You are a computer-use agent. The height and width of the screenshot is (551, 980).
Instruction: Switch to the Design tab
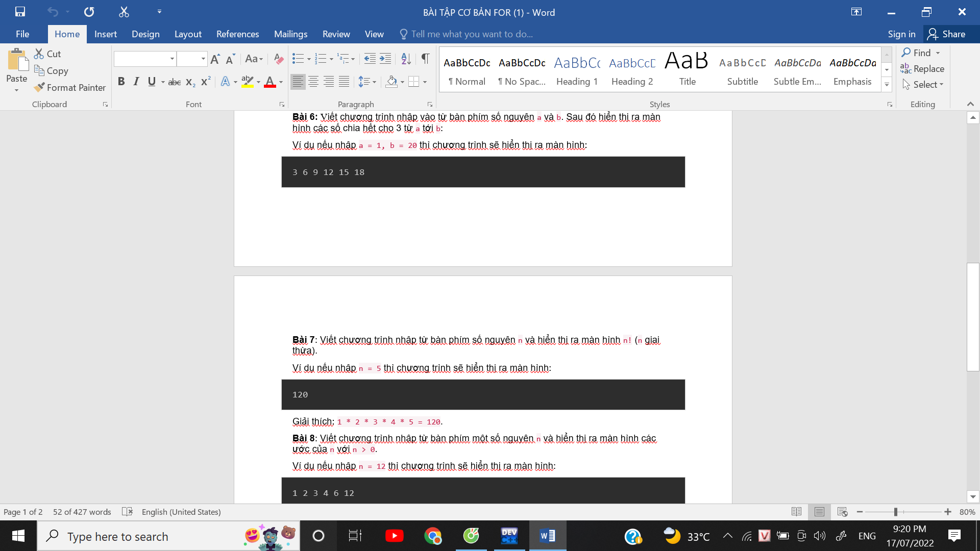[x=145, y=34]
